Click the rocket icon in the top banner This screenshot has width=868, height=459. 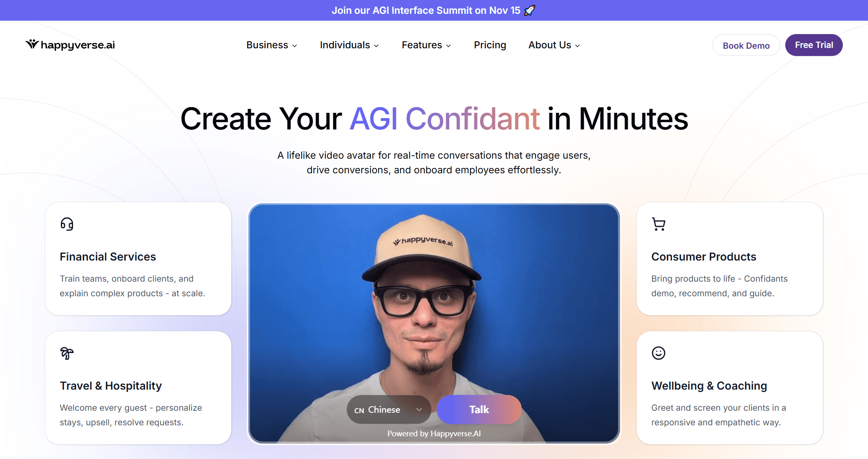click(530, 10)
